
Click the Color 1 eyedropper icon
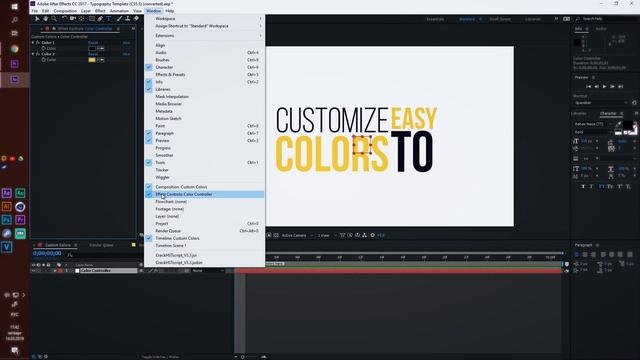click(x=101, y=49)
